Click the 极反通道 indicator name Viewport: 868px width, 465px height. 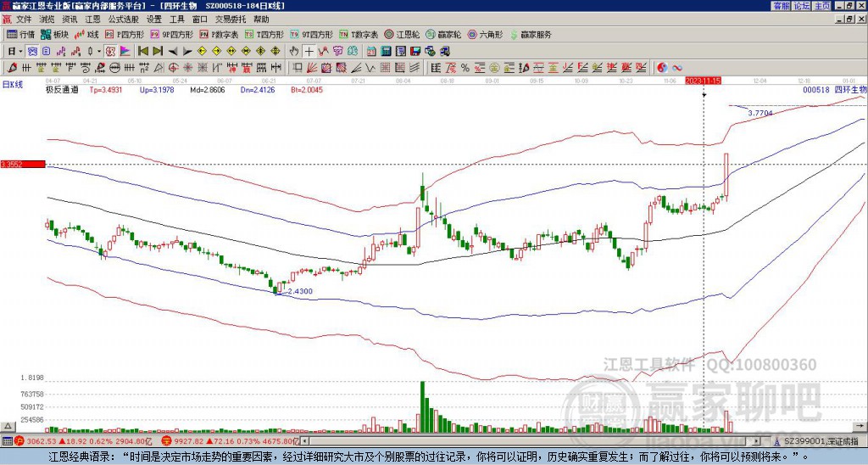[62, 89]
